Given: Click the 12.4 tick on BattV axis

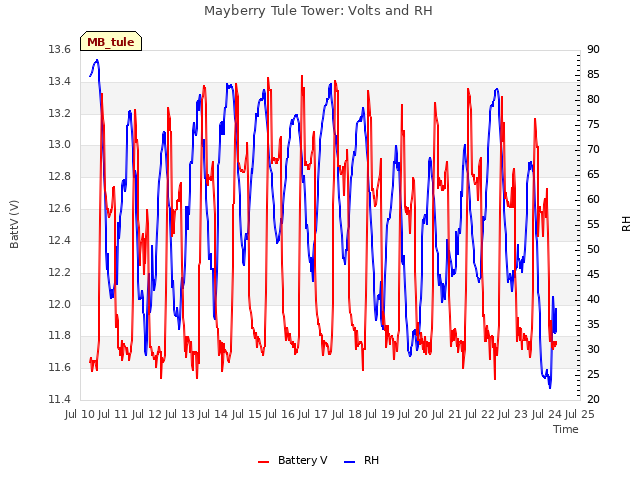Looking at the screenshot, I should coord(60,240).
